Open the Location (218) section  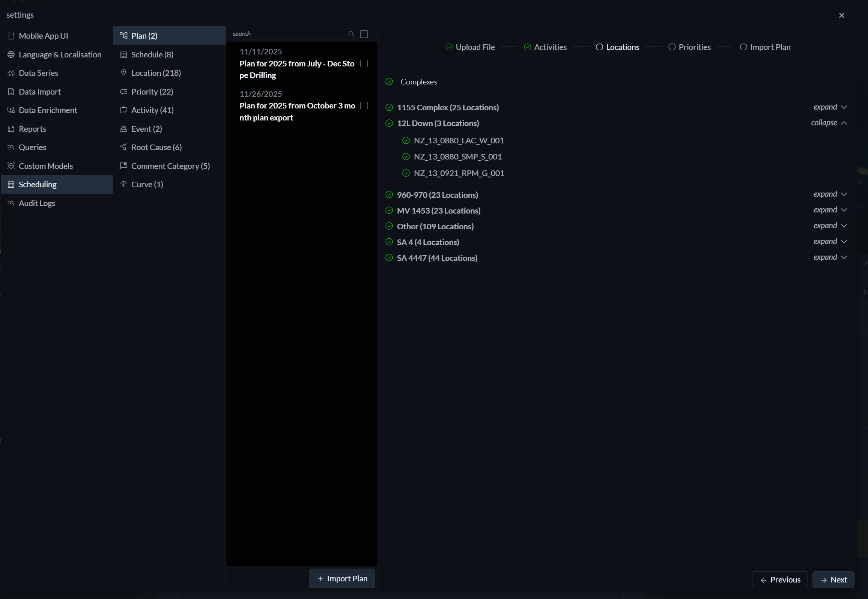pos(169,73)
